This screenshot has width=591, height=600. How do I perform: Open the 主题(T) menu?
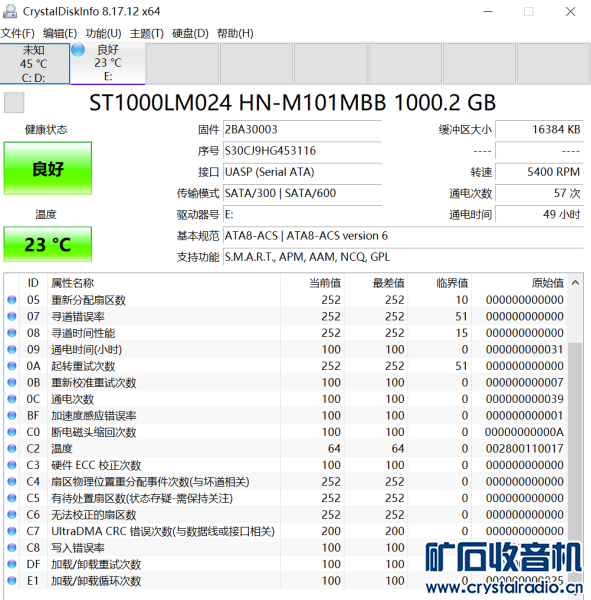[x=147, y=34]
